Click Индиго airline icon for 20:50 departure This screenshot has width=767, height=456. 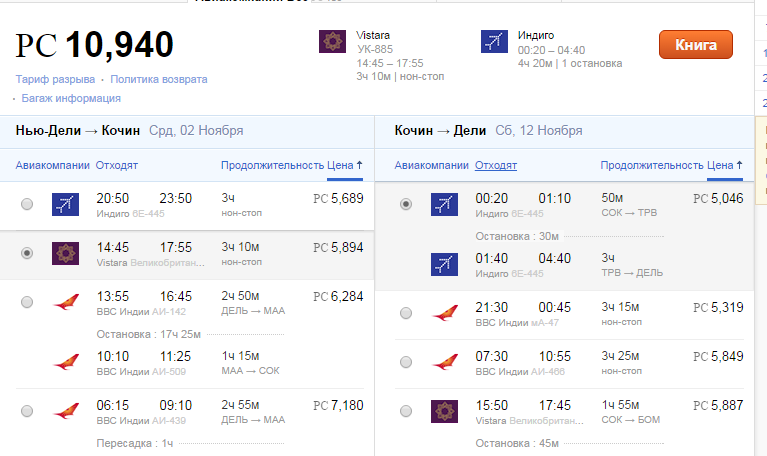pyautogui.click(x=65, y=204)
